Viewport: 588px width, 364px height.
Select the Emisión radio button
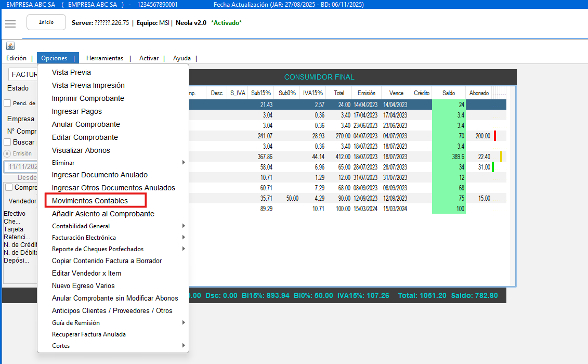pyautogui.click(x=7, y=153)
